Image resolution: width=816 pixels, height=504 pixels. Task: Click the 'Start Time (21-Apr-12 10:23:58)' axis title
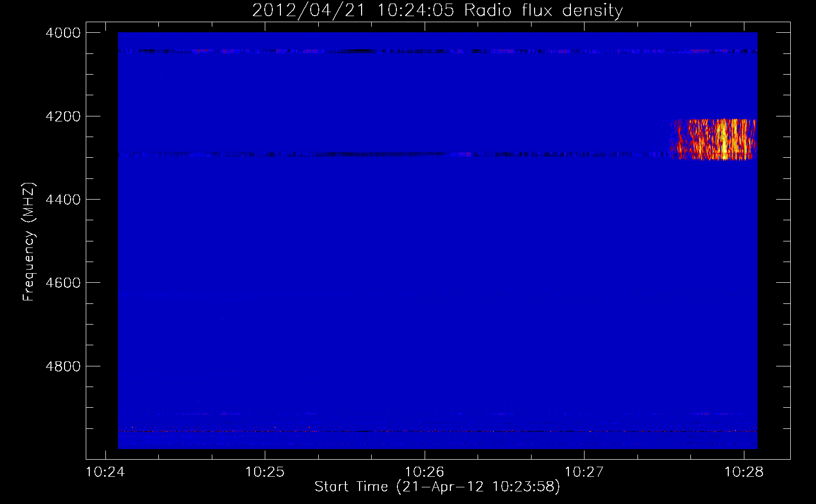click(x=437, y=487)
